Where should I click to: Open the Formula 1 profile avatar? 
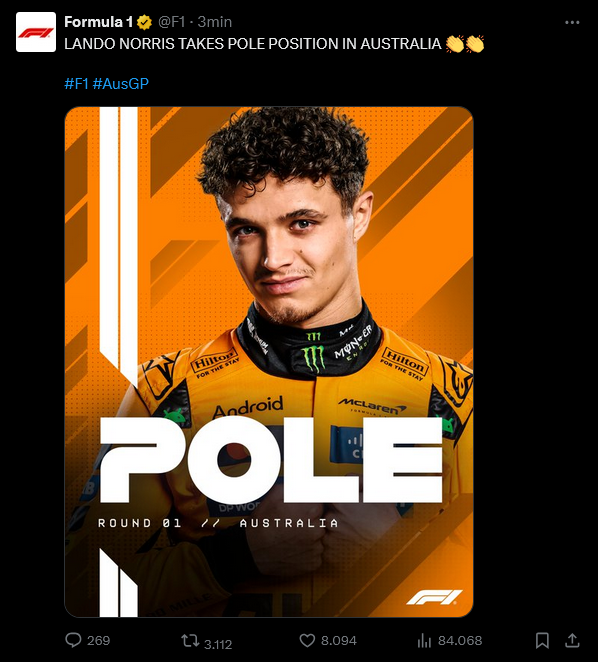[36, 32]
